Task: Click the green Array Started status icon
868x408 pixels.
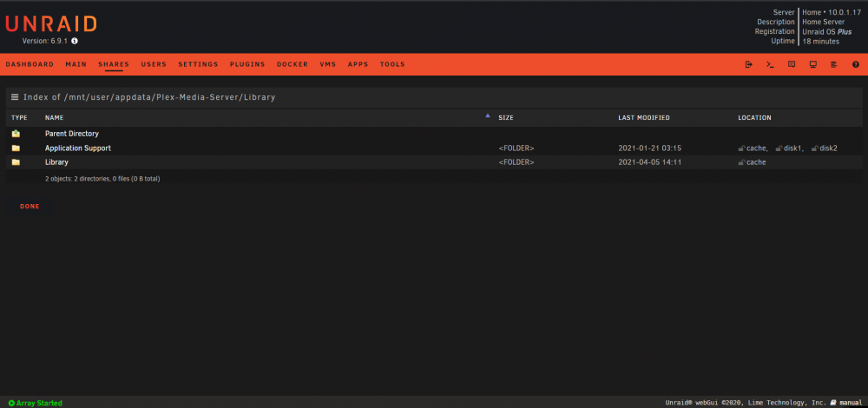Action: coord(11,403)
